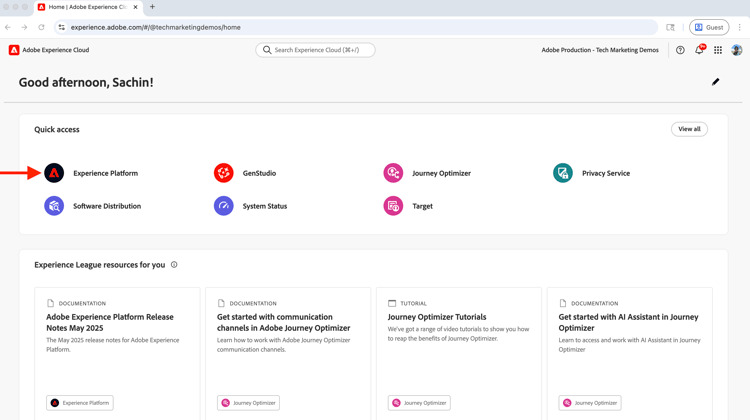
Task: Click the GenStudio label in Quick access
Action: tap(259, 173)
